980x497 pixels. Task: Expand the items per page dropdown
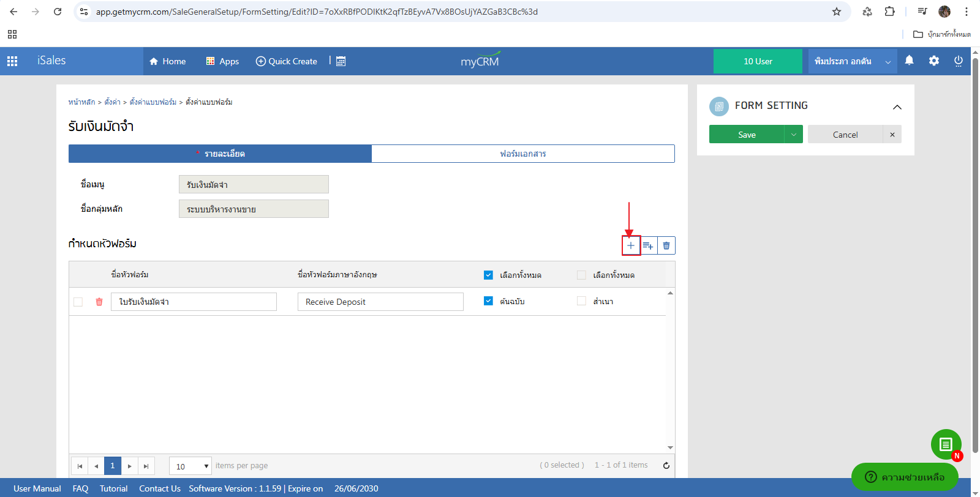pos(206,466)
